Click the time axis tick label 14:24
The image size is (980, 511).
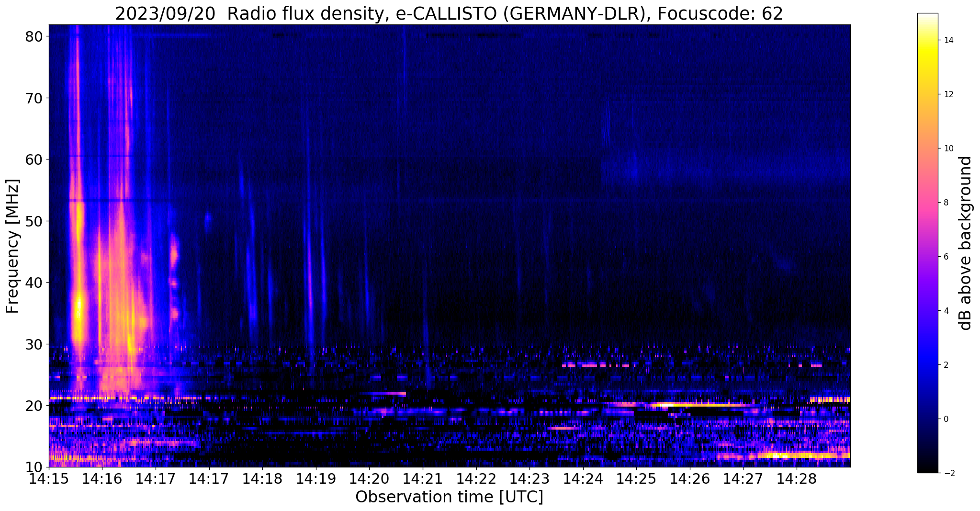coord(583,478)
